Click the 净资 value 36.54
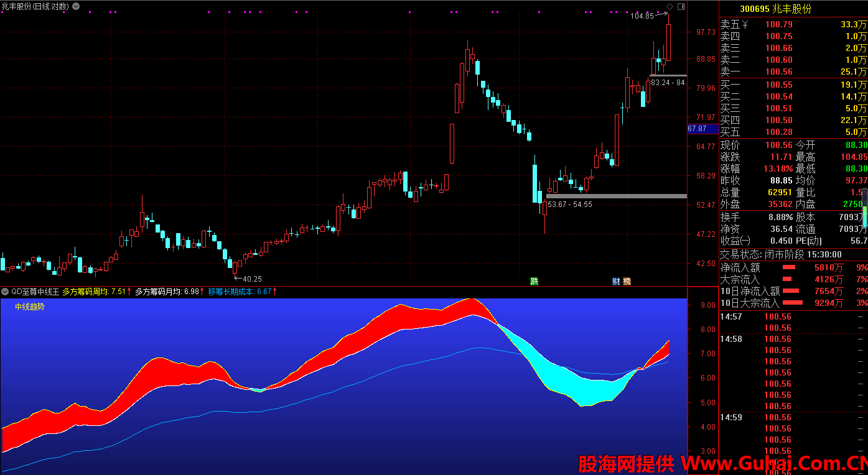The height and width of the screenshot is (475, 868). 781,229
